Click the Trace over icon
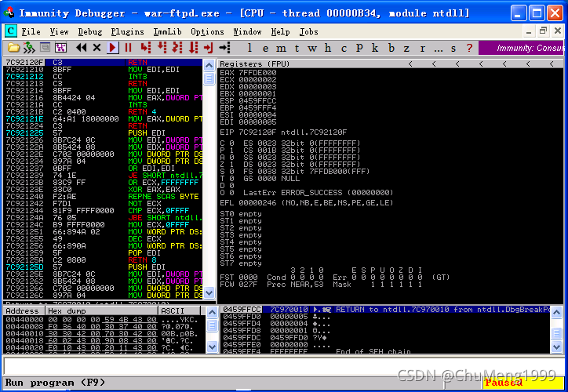The height and width of the screenshot is (392, 568). 194,47
